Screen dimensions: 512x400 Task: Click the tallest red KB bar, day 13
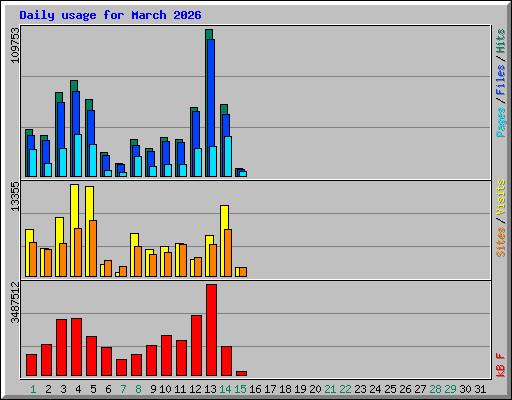point(211,330)
